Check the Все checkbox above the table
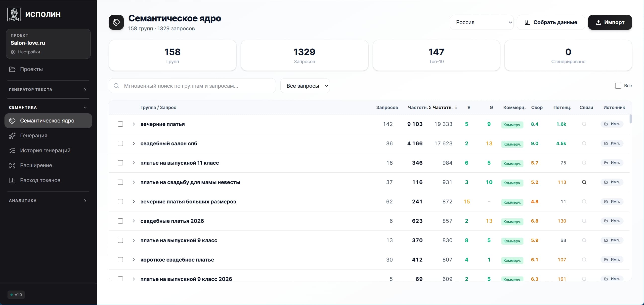Viewport: 644px width, 305px height. 618,85
